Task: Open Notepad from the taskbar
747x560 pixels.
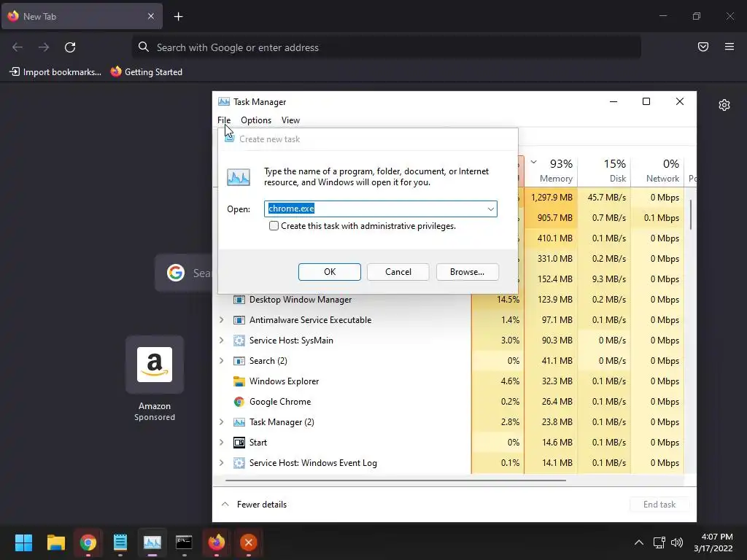Action: pos(120,542)
